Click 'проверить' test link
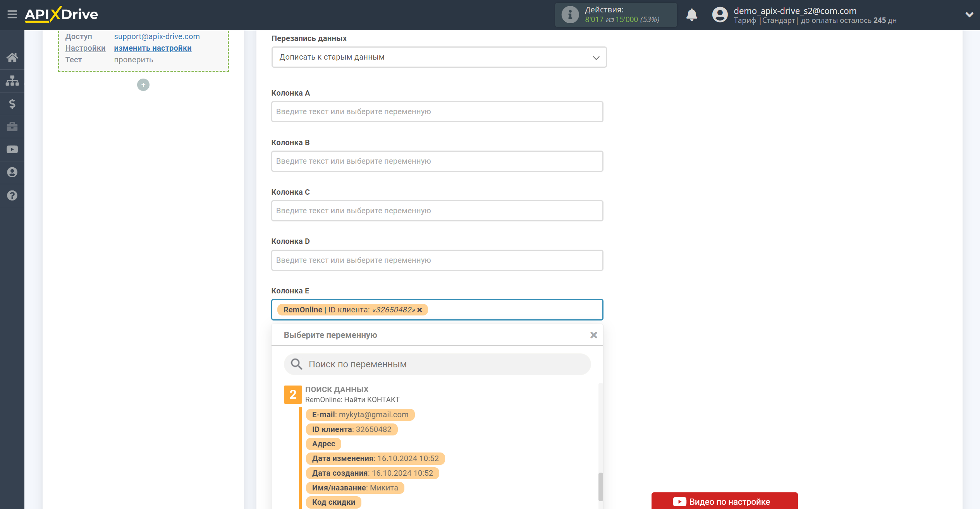The image size is (980, 509). click(133, 59)
